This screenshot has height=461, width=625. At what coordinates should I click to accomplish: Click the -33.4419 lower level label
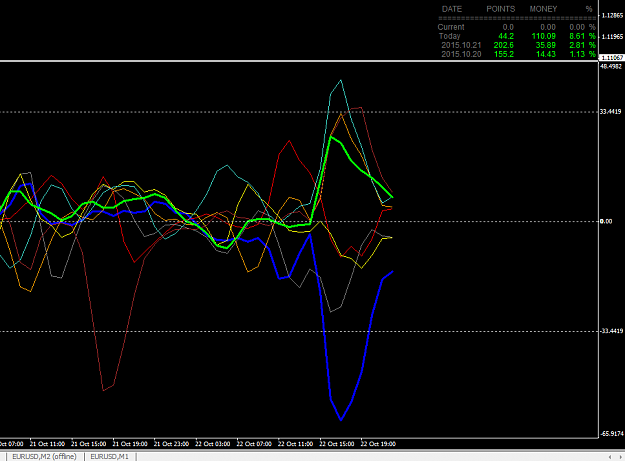[x=611, y=331]
